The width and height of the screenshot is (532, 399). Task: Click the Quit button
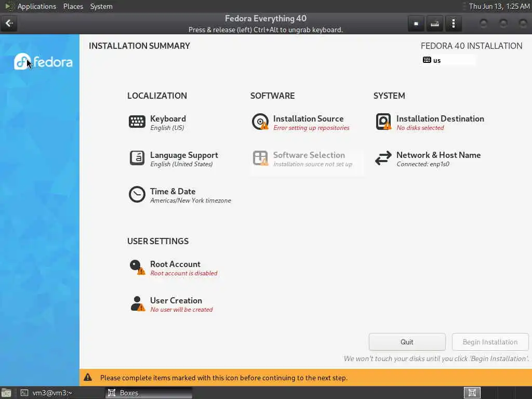click(407, 342)
